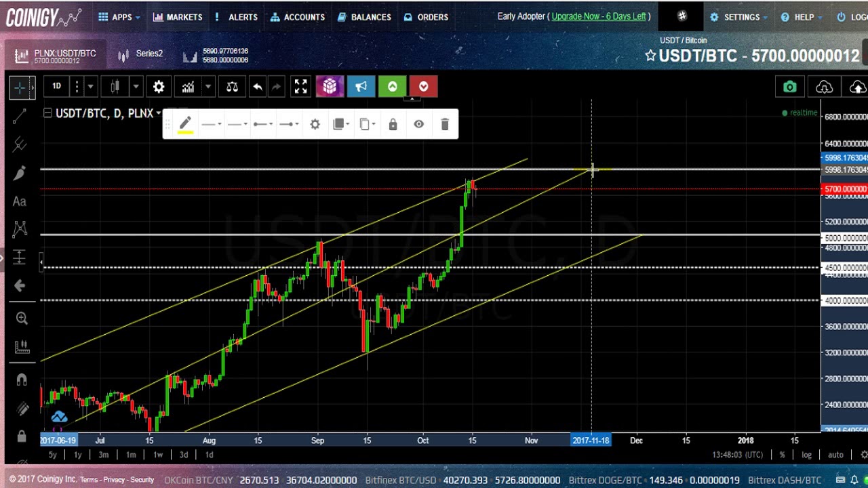The height and width of the screenshot is (488, 868).
Task: Open the line thickness dropdown
Action: 237,124
